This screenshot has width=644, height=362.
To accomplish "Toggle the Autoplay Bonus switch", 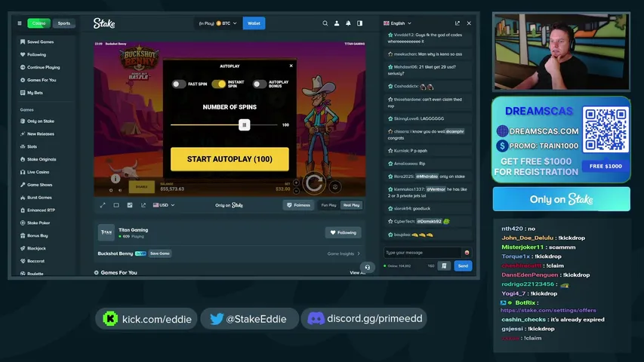I will (259, 84).
